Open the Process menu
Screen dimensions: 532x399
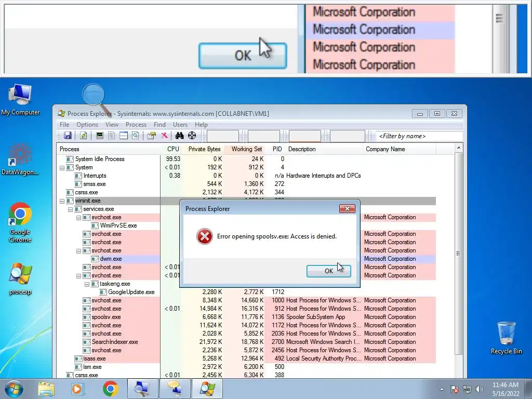click(136, 125)
